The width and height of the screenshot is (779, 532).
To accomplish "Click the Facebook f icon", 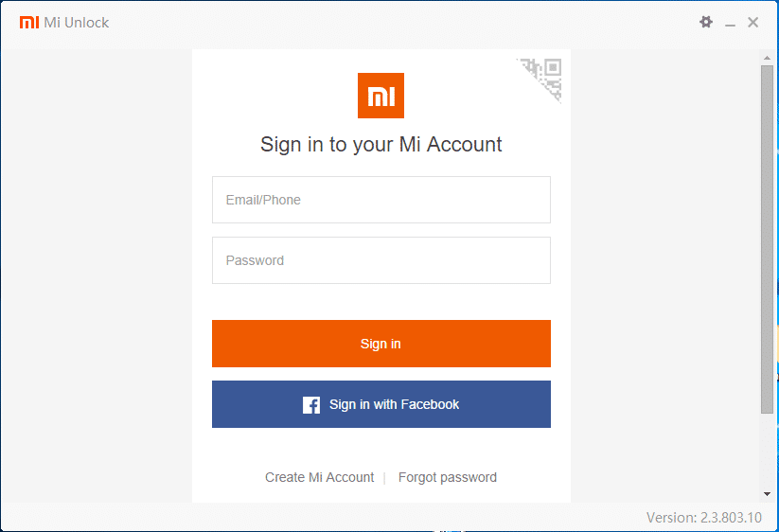I will click(311, 405).
